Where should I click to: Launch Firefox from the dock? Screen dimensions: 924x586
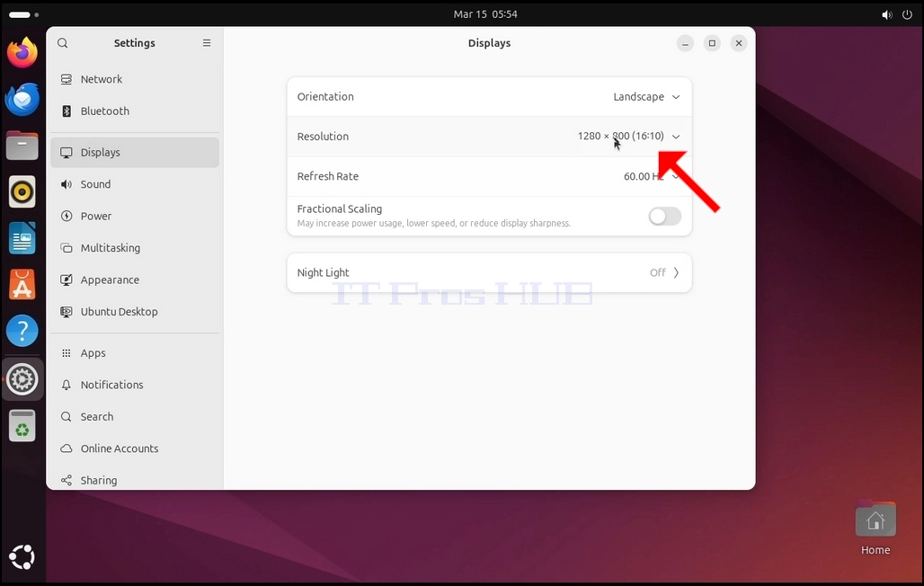click(22, 52)
